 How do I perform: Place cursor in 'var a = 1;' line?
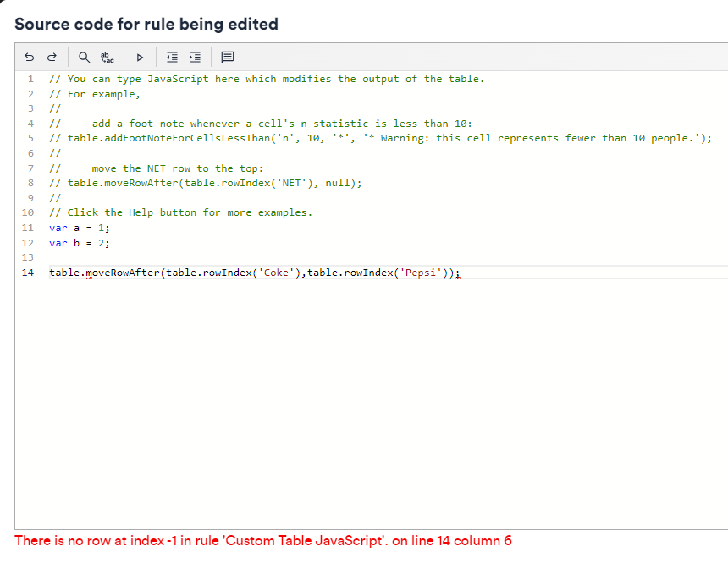pyautogui.click(x=80, y=228)
